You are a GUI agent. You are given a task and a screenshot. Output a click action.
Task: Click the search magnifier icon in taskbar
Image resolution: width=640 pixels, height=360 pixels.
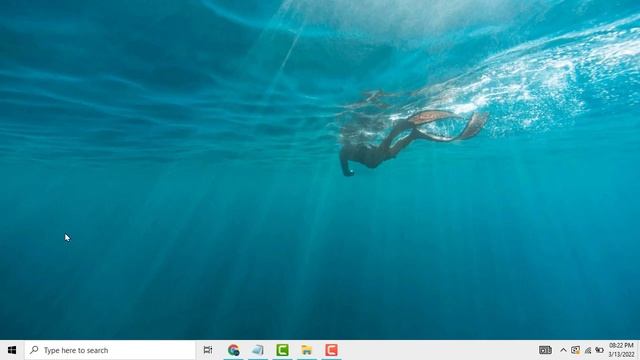point(34,350)
